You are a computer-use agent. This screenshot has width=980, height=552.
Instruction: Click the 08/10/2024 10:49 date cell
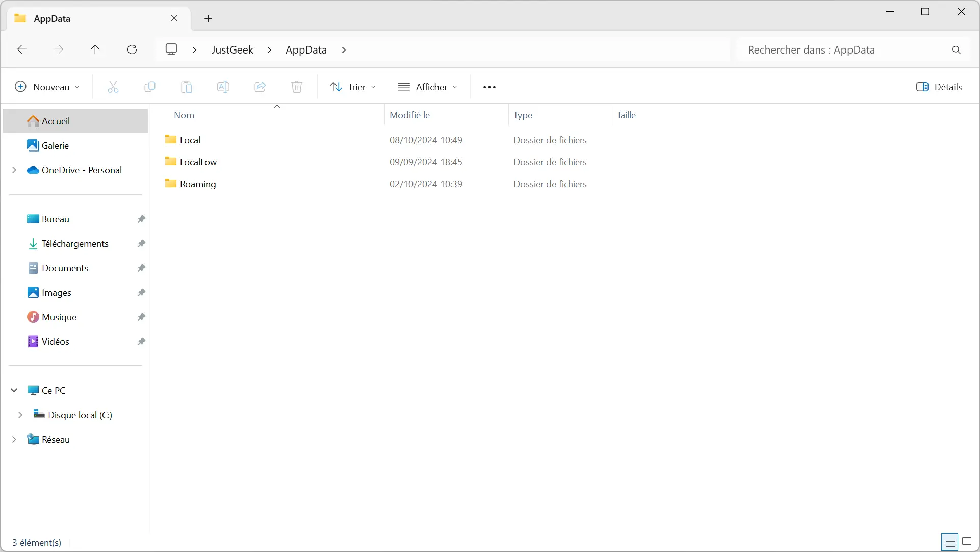pos(426,140)
